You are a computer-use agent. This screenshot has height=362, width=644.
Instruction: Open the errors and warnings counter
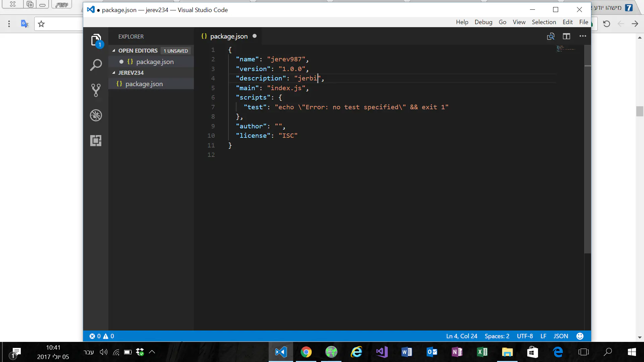coord(102,336)
